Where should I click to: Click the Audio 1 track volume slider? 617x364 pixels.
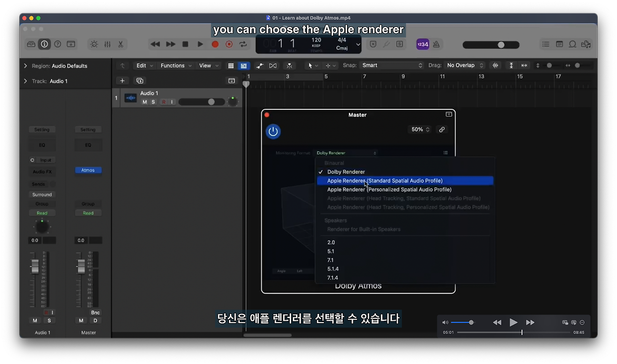201,102
